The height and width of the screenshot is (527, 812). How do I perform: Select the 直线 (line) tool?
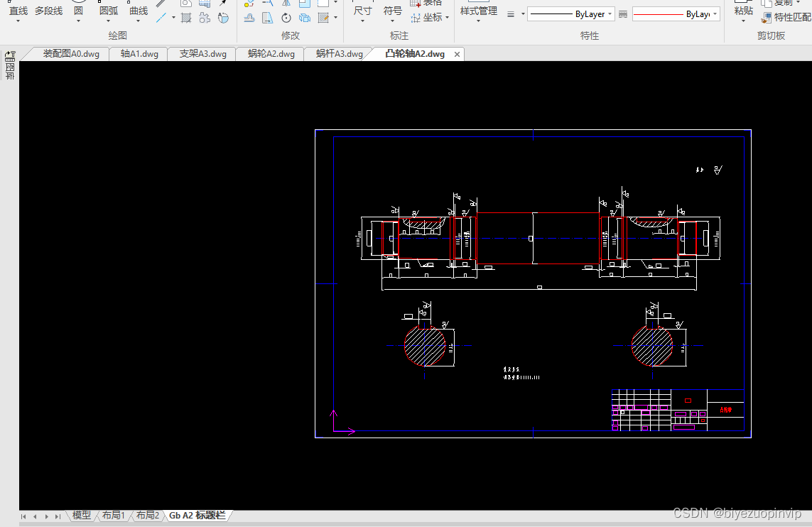18,11
